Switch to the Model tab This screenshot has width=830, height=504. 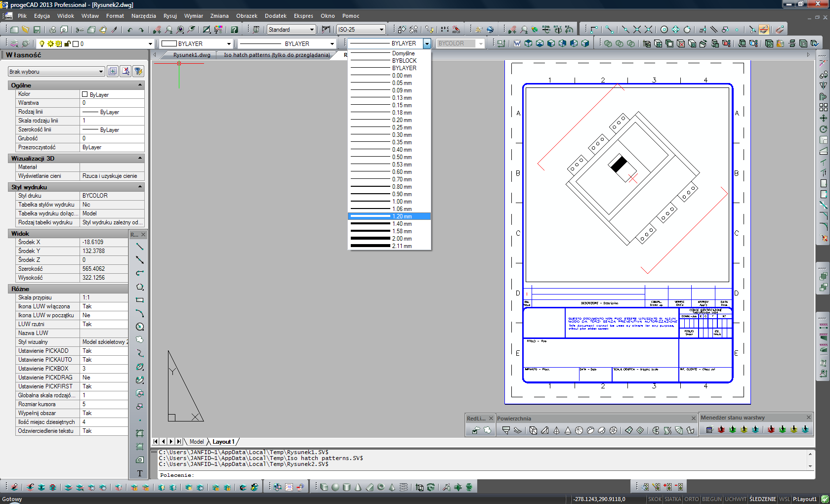(196, 442)
